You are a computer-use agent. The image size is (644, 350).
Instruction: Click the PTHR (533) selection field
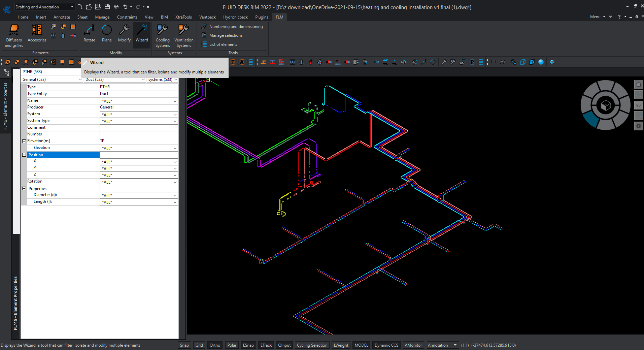coord(50,72)
